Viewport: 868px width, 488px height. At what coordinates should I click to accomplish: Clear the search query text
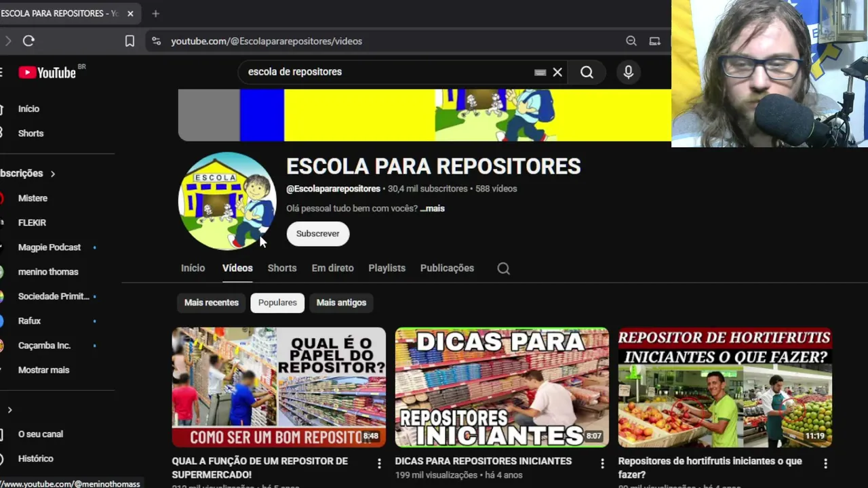click(x=557, y=73)
